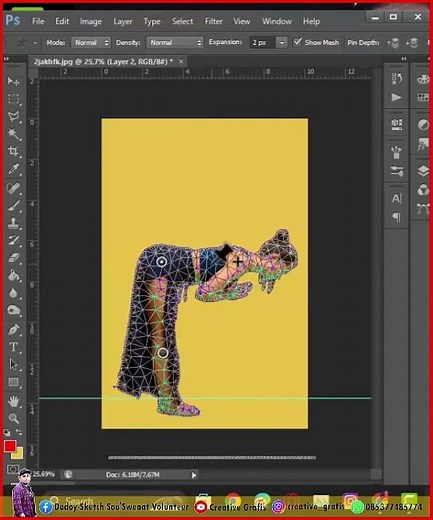Move pin depth forward

[394, 43]
